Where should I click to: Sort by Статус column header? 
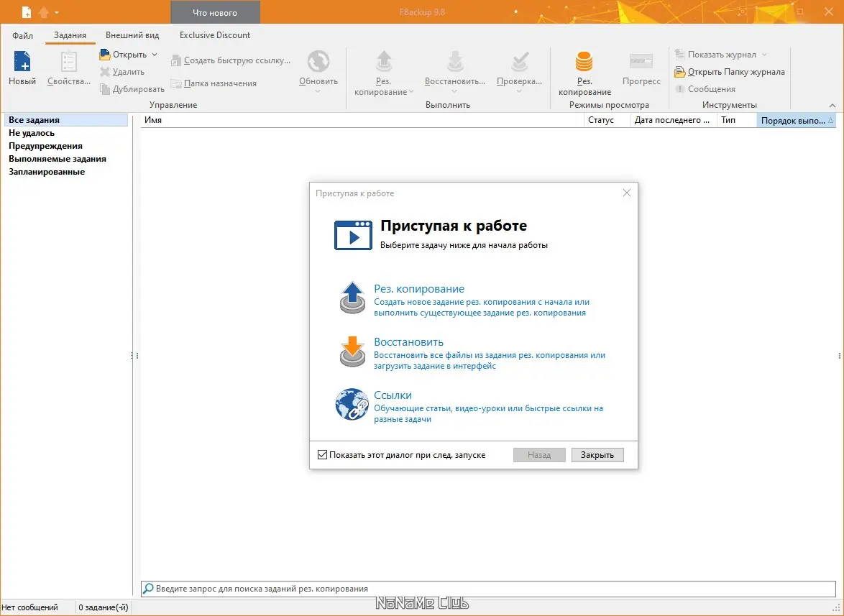(607, 120)
